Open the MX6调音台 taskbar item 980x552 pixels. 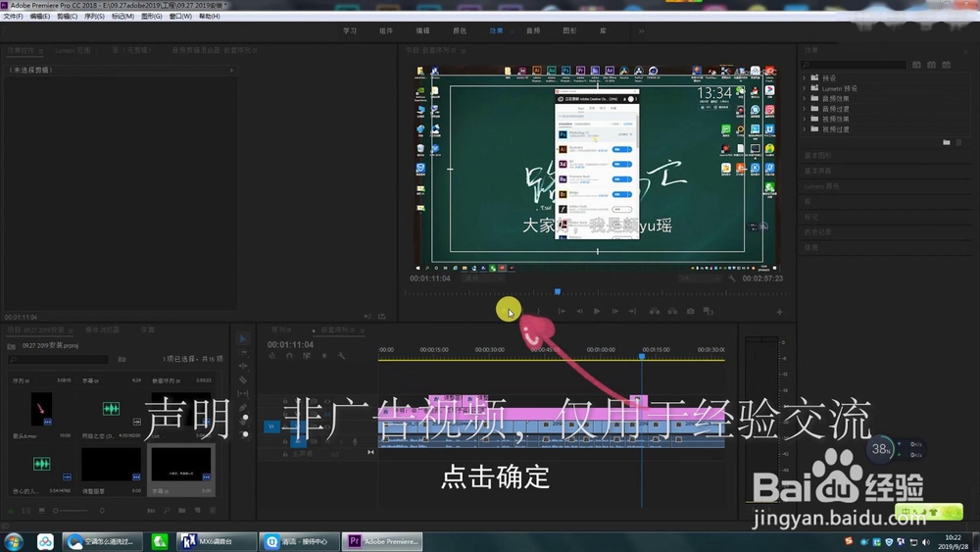click(x=217, y=541)
